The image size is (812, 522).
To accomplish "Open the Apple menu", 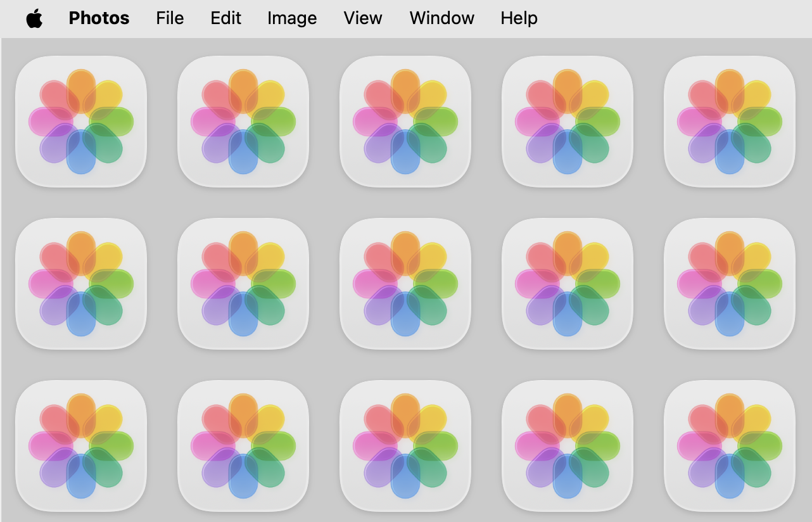I will pyautogui.click(x=34, y=18).
